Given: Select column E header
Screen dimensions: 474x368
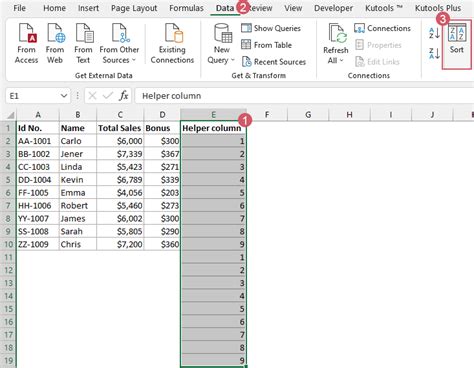Looking at the screenshot, I should [213, 115].
